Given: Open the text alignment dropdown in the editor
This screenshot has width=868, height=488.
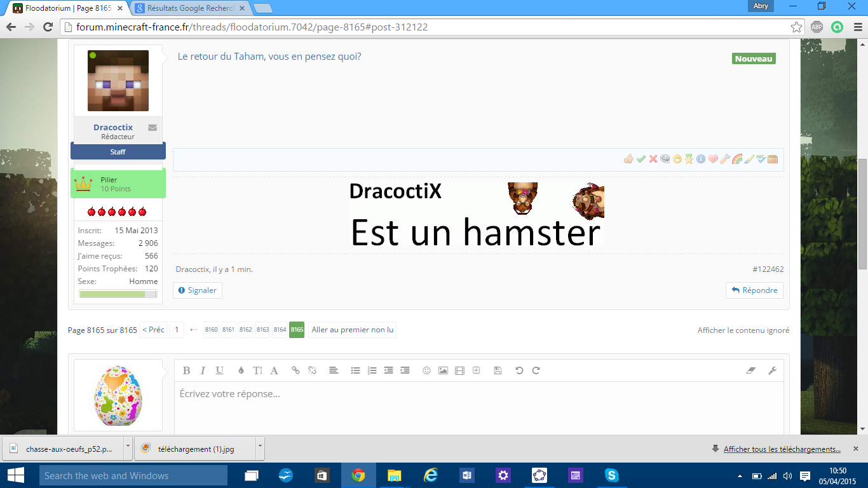Looking at the screenshot, I should pos(333,370).
